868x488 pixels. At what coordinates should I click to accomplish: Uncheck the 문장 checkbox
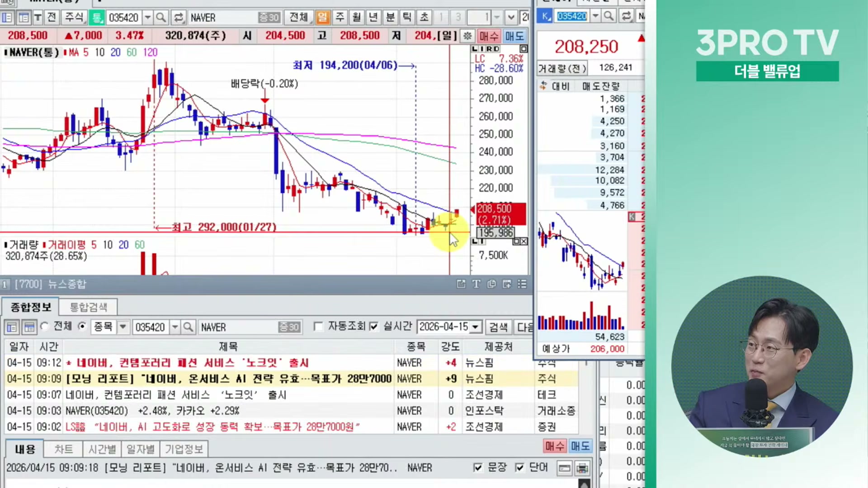pos(478,468)
